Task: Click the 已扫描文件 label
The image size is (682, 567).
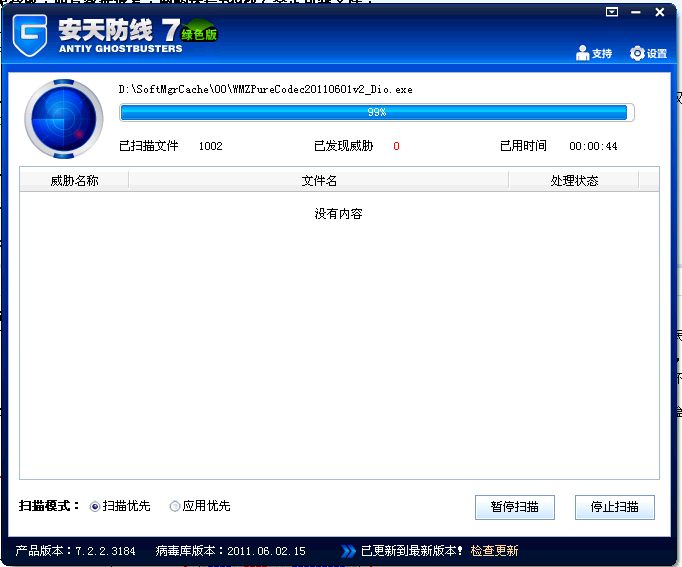Action: (x=149, y=146)
